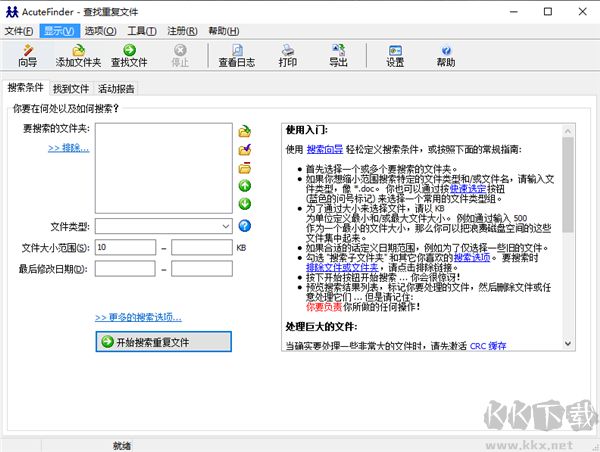Click the 快速选定 link in help text
Screen dimensions: 600x452
click(468, 189)
